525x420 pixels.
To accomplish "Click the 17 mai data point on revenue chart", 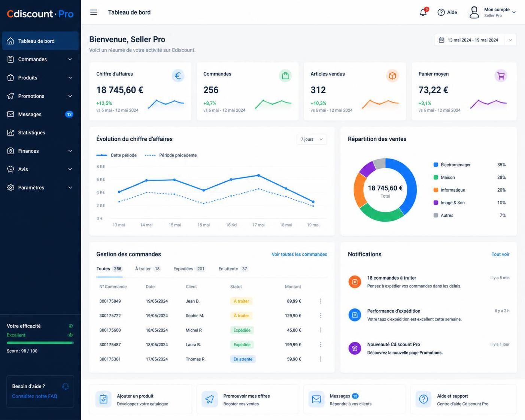I will coord(258,175).
